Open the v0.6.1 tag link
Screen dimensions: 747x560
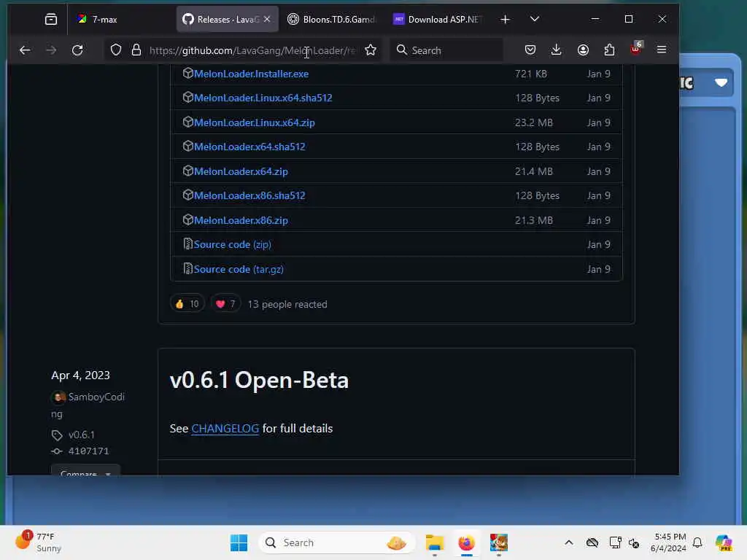(x=82, y=435)
